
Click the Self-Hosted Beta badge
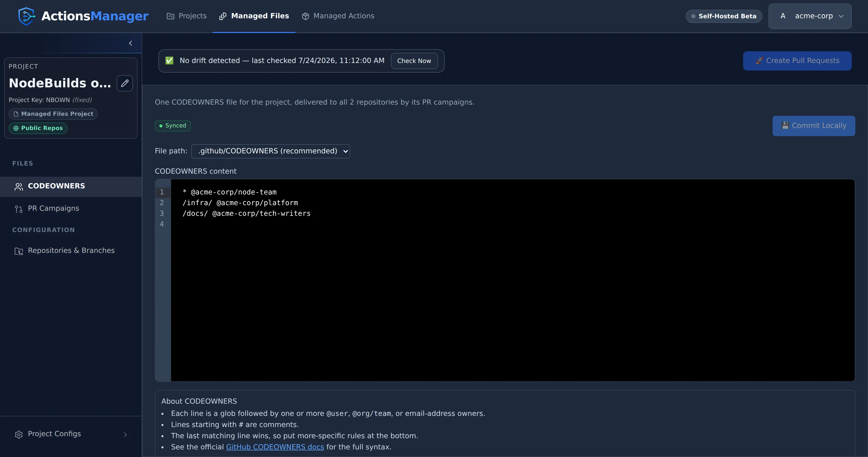[724, 16]
